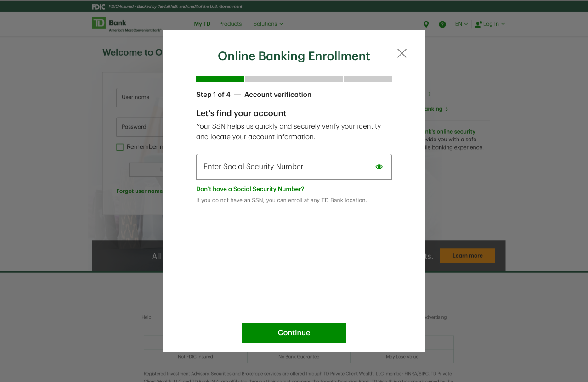Click the Let's find your account heading
This screenshot has width=588, height=382.
click(x=241, y=113)
